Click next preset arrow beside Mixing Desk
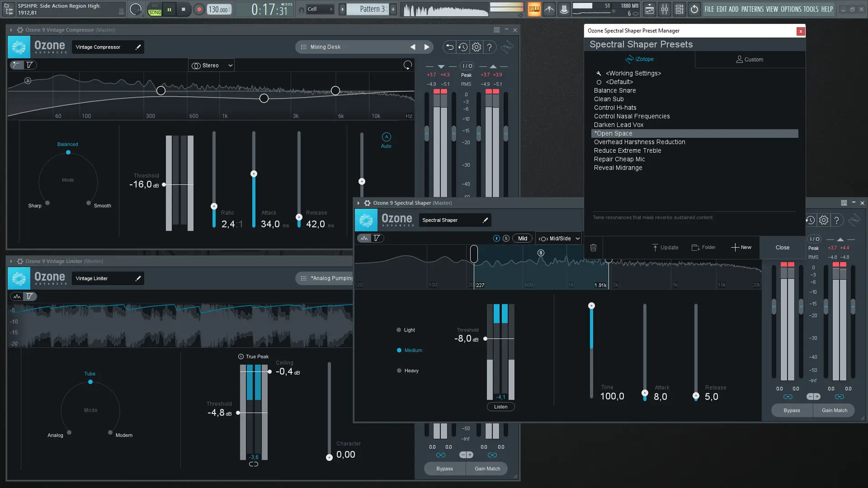The width and height of the screenshot is (868, 488). (x=426, y=47)
